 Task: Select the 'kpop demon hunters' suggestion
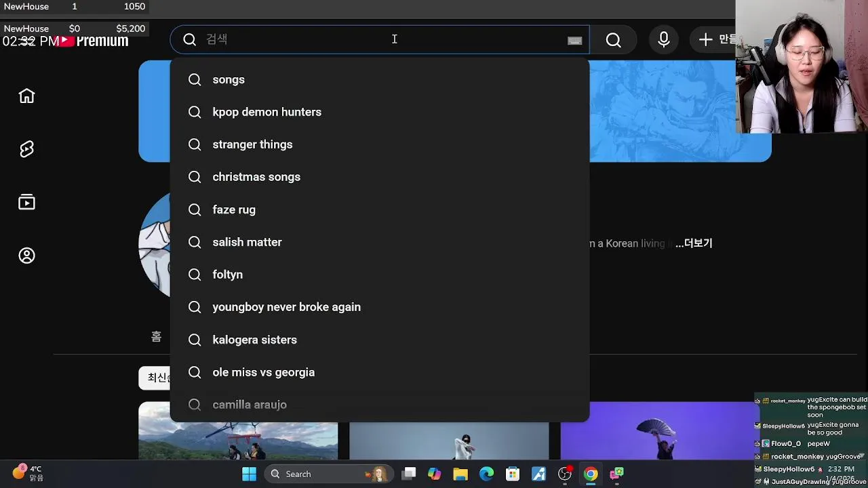[380, 112]
